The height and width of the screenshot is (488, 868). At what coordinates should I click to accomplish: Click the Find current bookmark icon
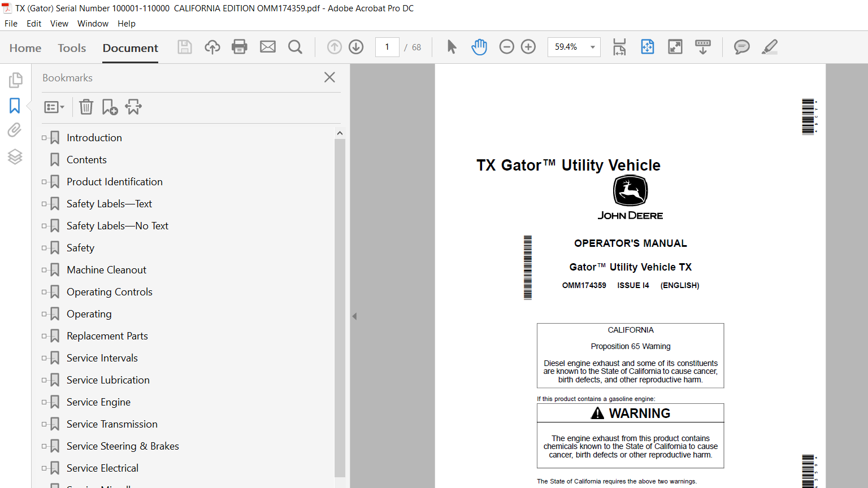(133, 107)
